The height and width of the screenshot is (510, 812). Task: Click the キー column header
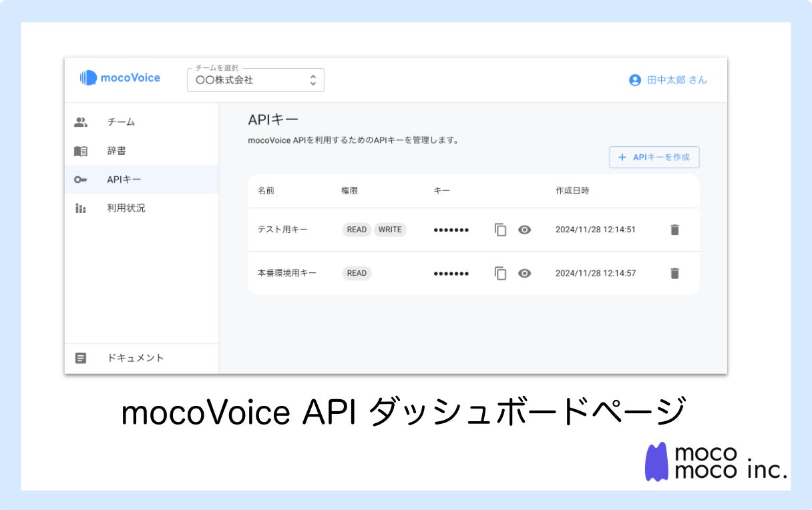(x=441, y=191)
